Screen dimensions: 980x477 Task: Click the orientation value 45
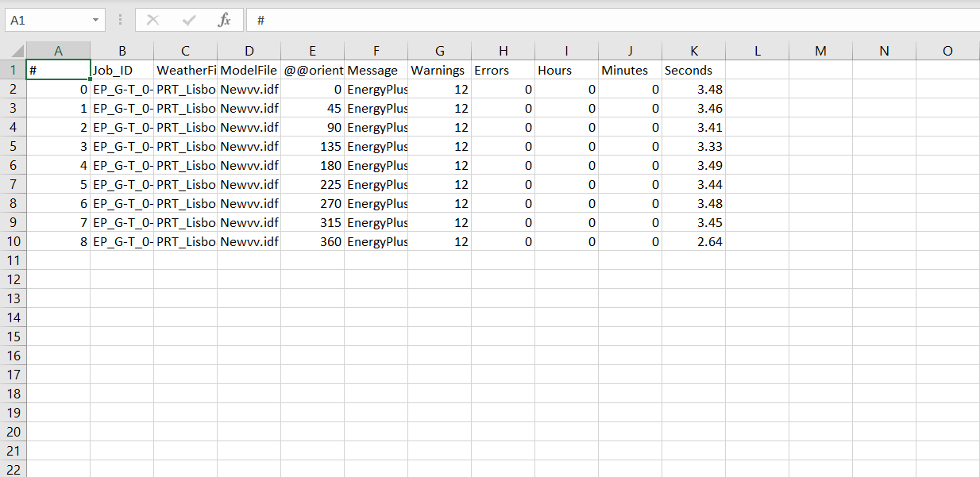(x=312, y=108)
